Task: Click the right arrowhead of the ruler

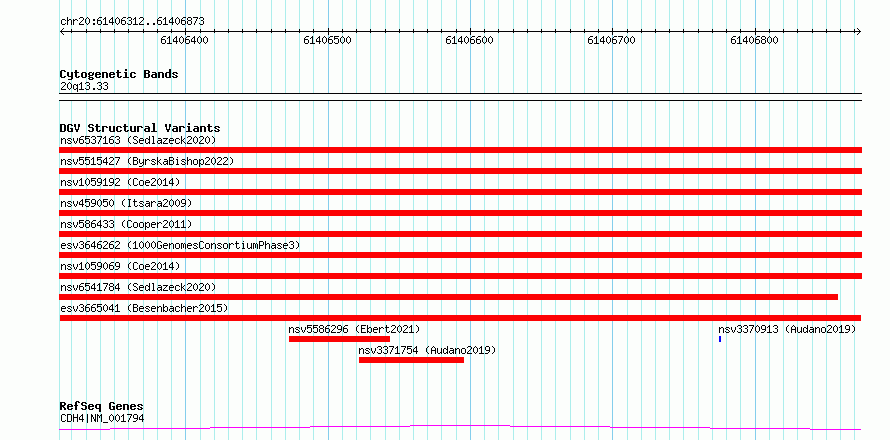Action: (858, 31)
